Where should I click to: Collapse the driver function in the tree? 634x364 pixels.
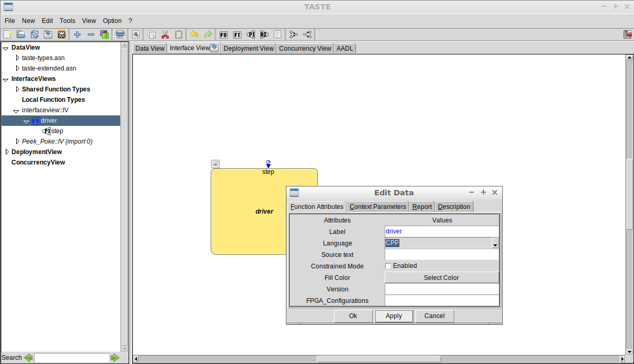coord(26,121)
